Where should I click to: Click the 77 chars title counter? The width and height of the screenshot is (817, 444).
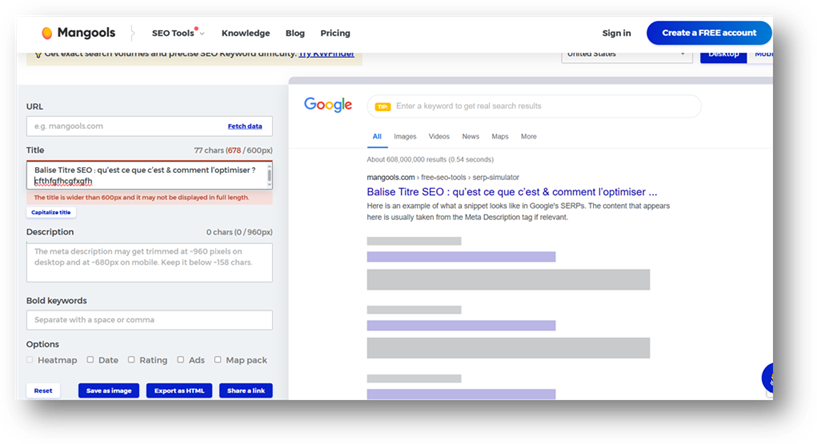coord(233,150)
